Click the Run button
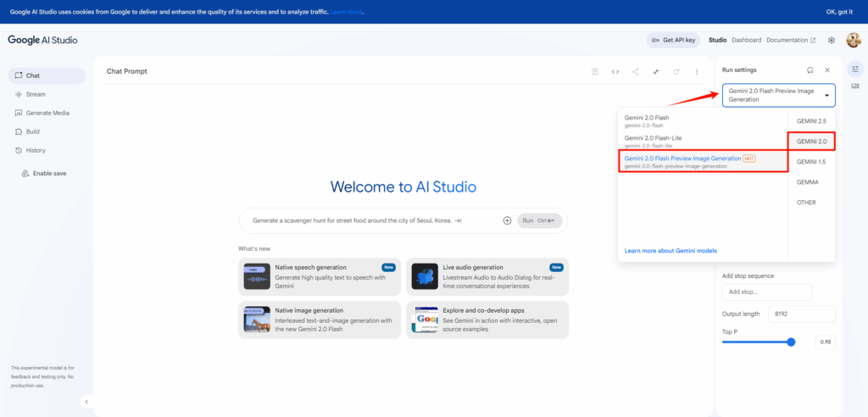The image size is (868, 417). click(x=540, y=220)
